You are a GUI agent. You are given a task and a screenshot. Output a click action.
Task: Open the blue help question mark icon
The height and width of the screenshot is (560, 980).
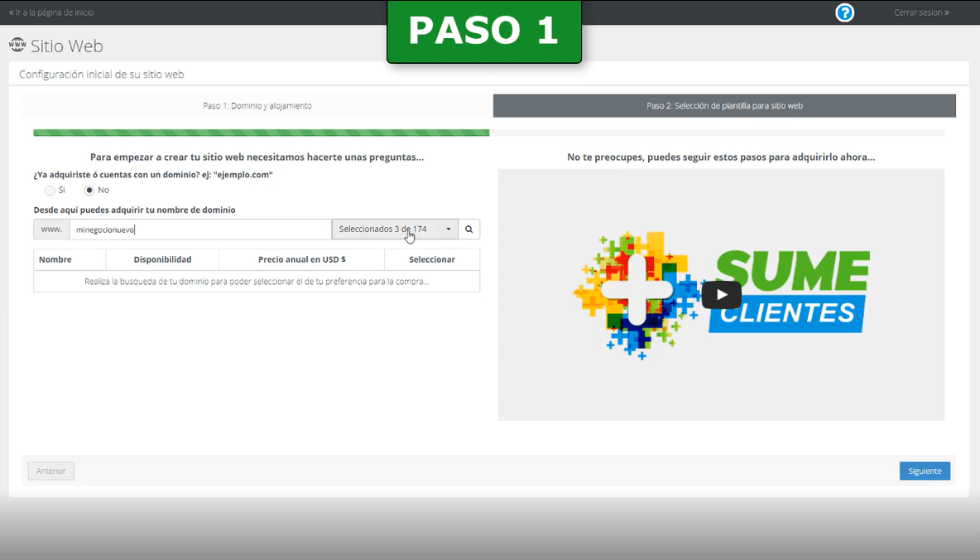(x=844, y=12)
